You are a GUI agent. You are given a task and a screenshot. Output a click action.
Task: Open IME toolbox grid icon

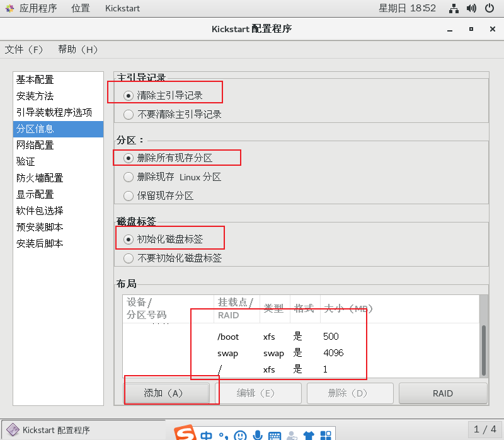coord(326,436)
